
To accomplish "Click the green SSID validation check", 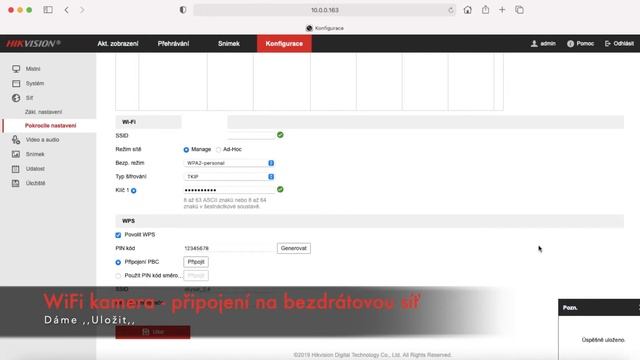I will [280, 135].
